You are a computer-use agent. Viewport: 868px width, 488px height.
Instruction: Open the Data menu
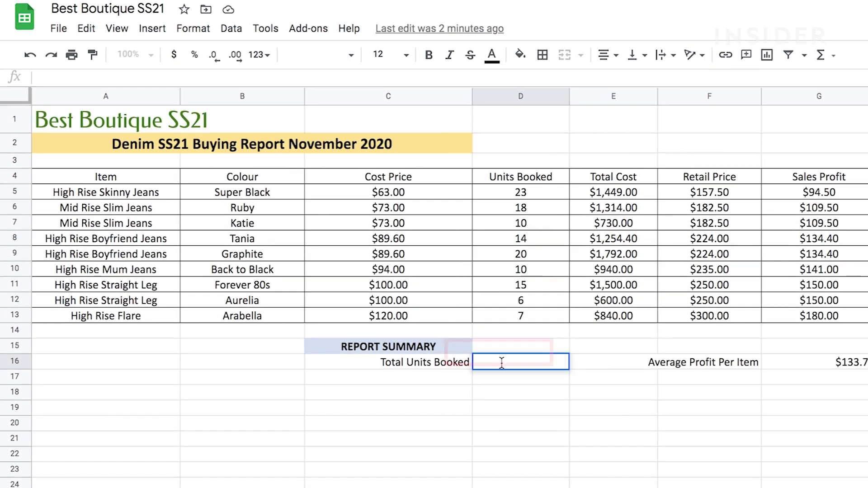click(231, 28)
